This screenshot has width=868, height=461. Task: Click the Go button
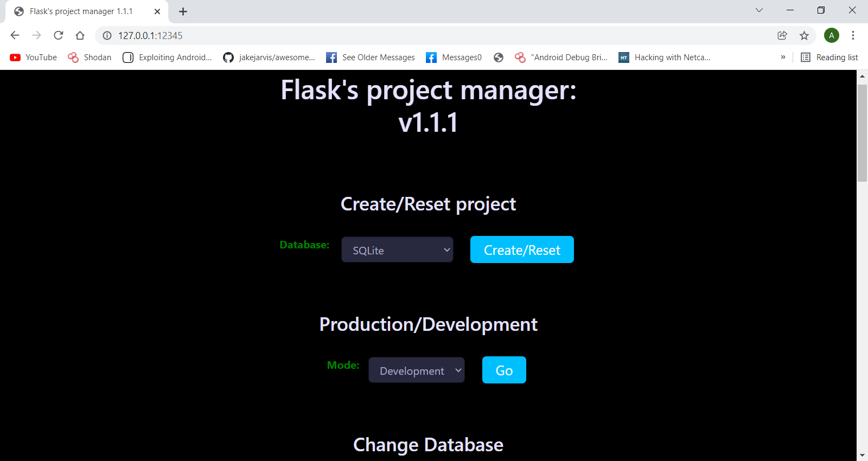click(x=504, y=370)
